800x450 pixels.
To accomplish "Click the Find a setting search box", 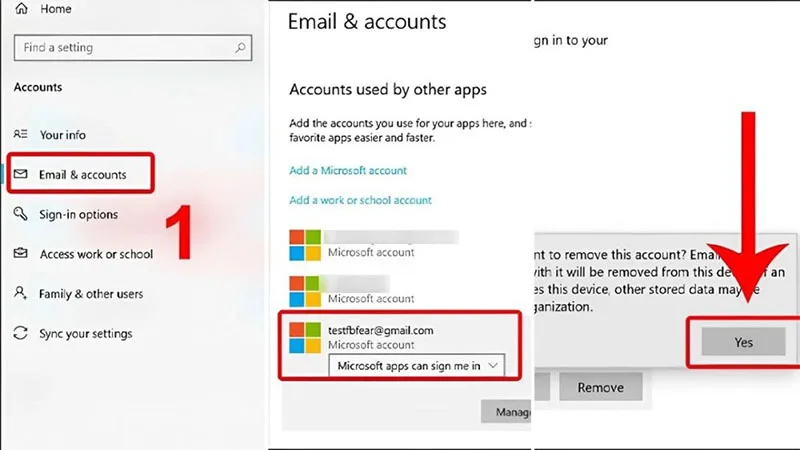I will pyautogui.click(x=133, y=47).
